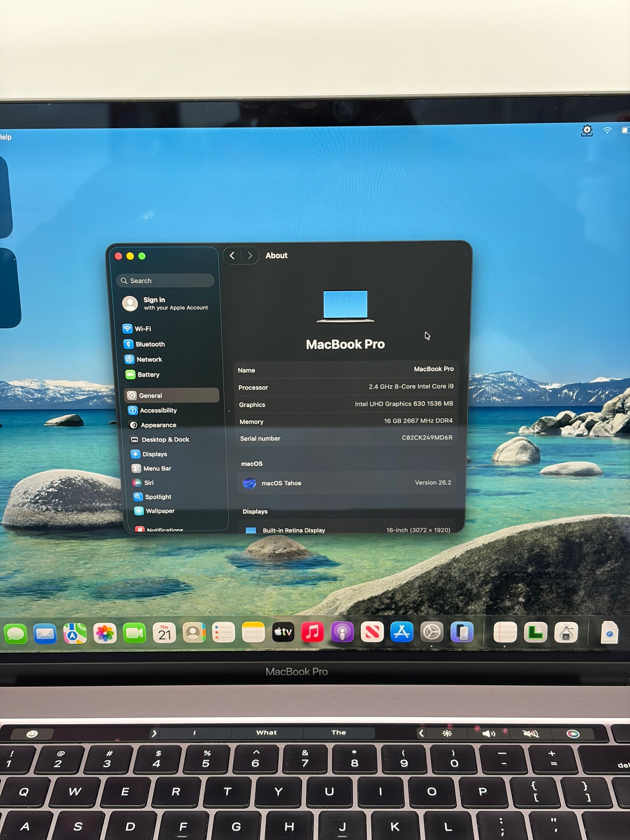Open the lined-paper document app in Dock
Image resolution: width=630 pixels, height=840 pixels.
click(x=505, y=632)
